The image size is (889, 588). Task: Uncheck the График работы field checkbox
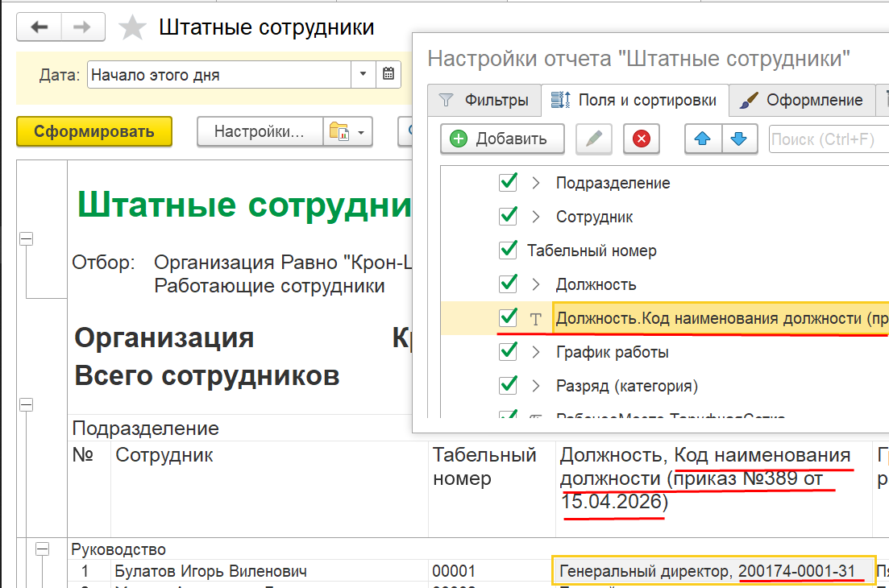508,351
